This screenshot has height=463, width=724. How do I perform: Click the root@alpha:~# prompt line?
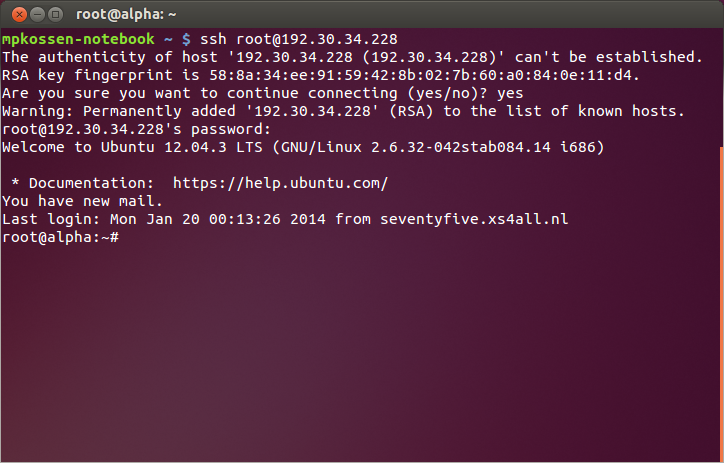coord(60,237)
